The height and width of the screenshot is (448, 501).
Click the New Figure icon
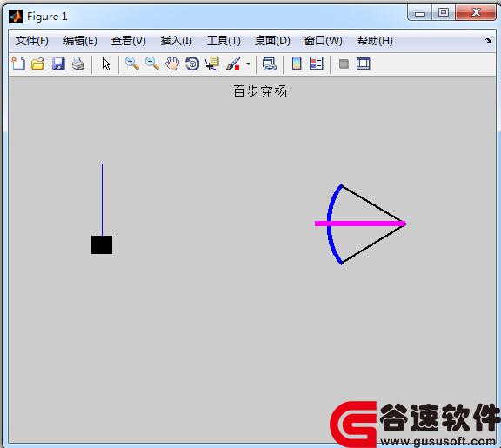(x=18, y=64)
